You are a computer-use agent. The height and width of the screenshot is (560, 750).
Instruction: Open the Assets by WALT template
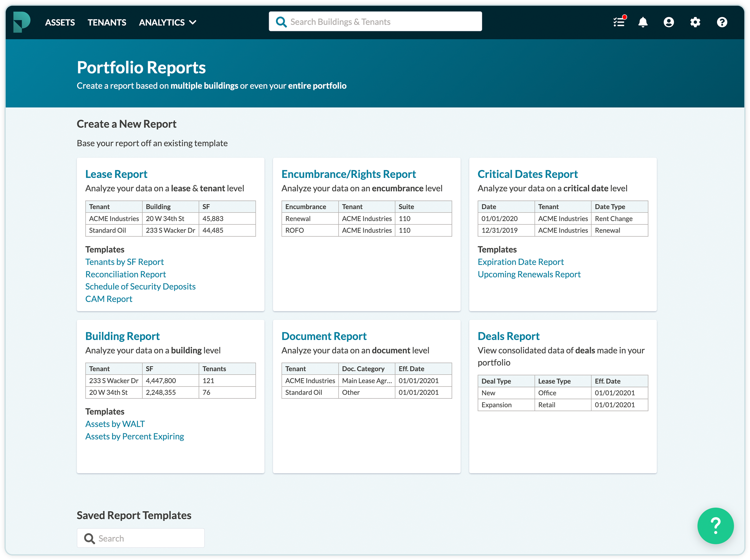(115, 424)
